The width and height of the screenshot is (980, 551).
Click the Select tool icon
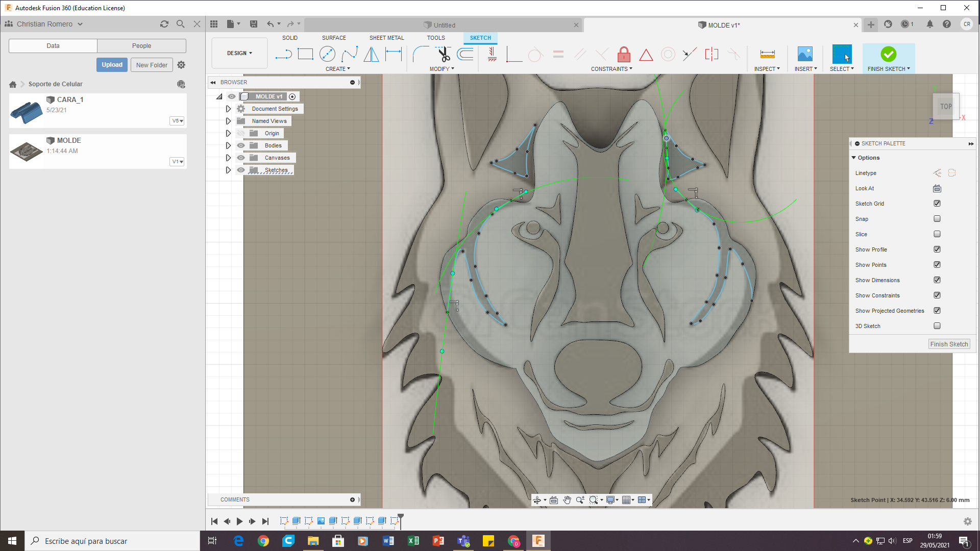coord(842,54)
